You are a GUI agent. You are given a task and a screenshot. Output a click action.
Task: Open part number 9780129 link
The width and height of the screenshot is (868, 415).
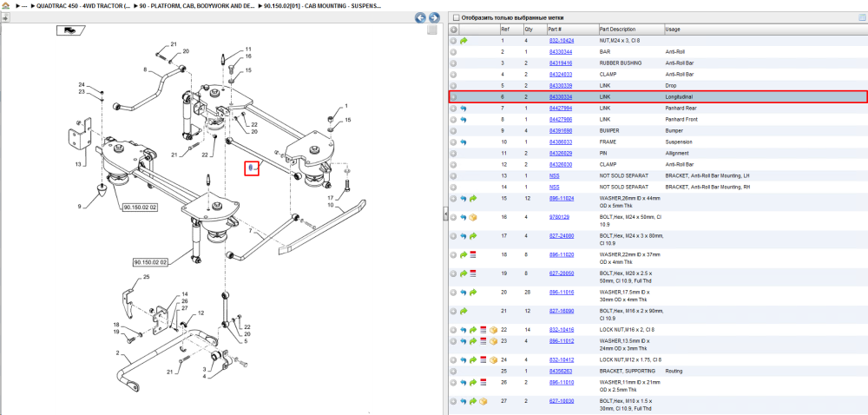559,217
